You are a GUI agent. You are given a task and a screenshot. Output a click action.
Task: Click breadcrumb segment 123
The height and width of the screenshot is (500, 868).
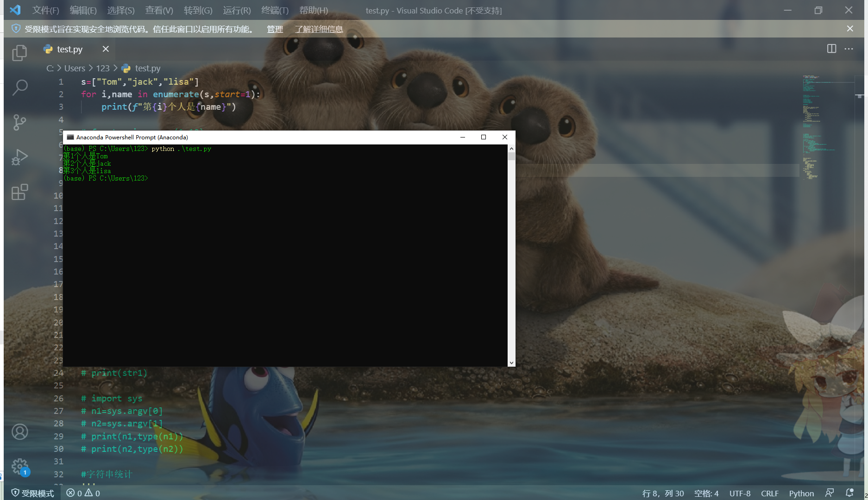point(103,68)
